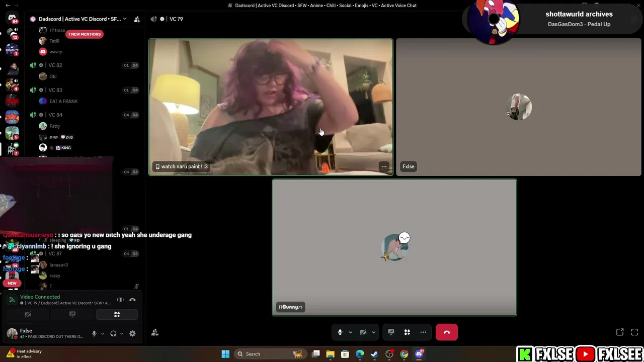
Task: Open User Settings gear
Action: coord(132,334)
